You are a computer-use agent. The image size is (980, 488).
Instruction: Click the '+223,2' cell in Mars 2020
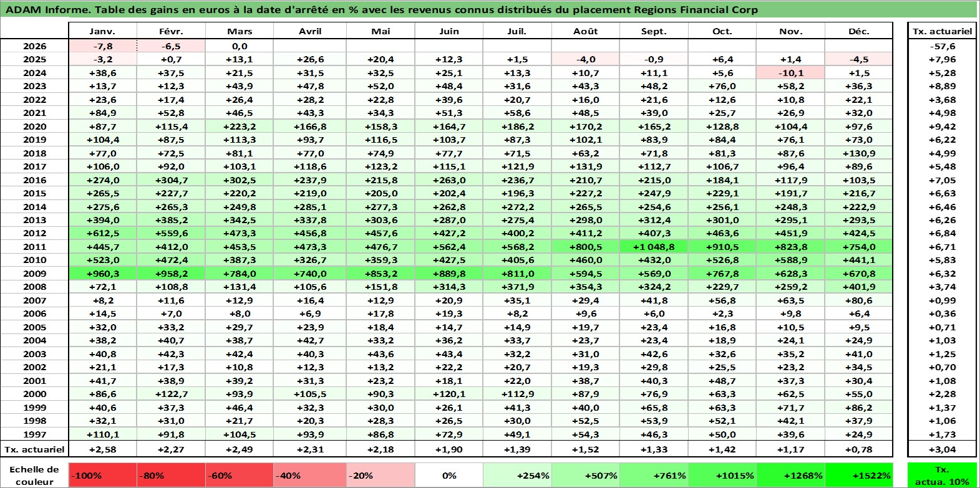(240, 127)
